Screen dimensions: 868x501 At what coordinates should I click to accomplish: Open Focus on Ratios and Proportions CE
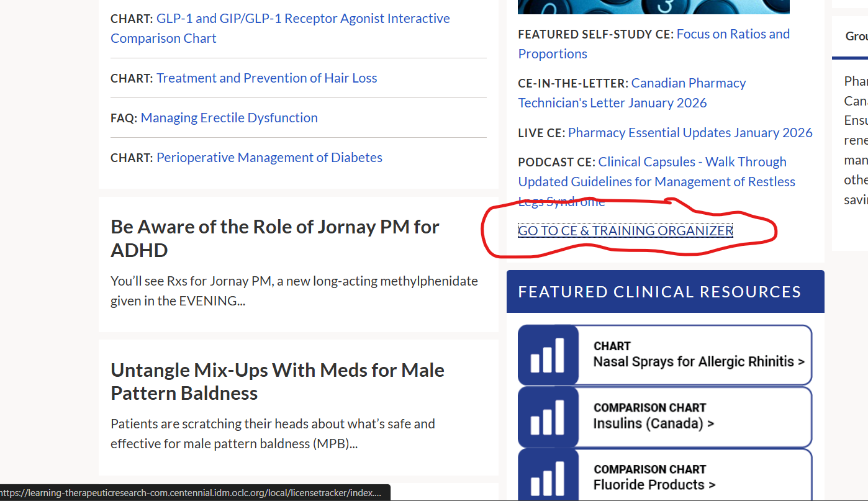tap(733, 34)
